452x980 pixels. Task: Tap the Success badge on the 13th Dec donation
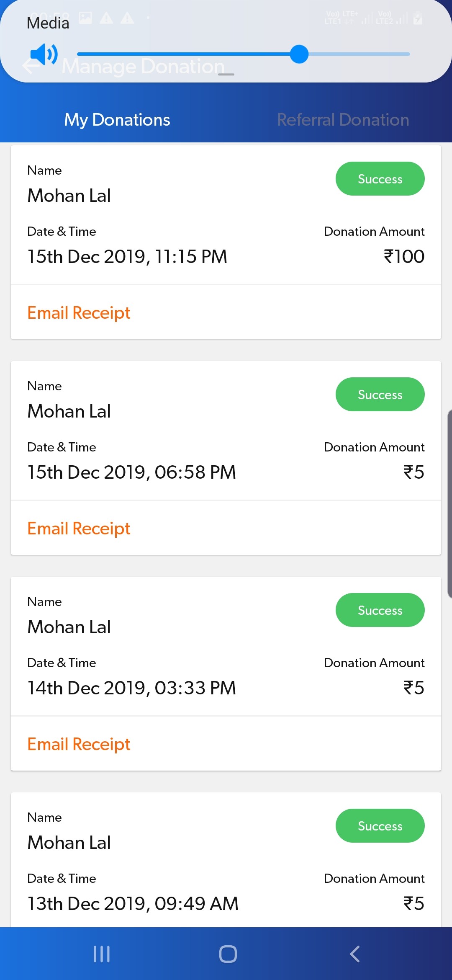point(380,826)
